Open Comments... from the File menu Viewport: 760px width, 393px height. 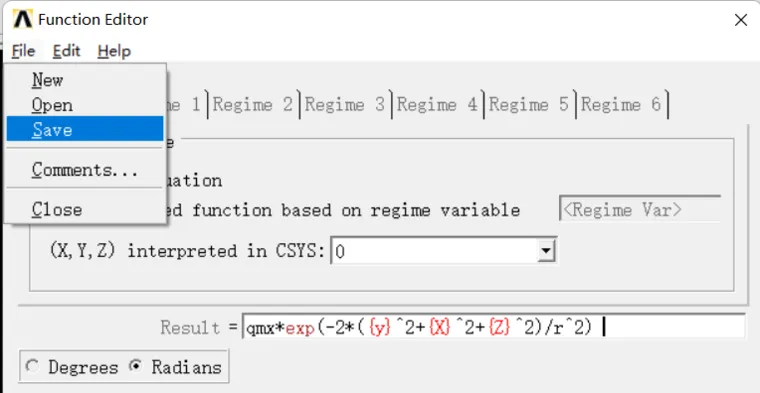(85, 170)
